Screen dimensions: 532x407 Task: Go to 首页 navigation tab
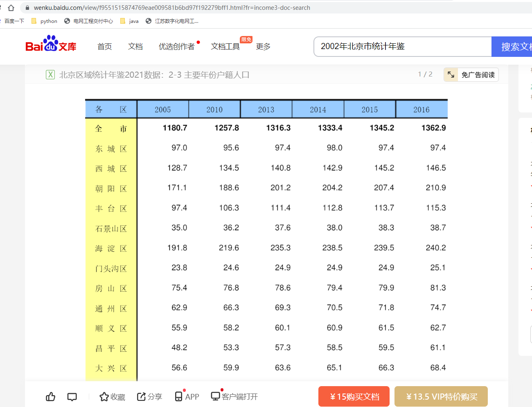[105, 47]
